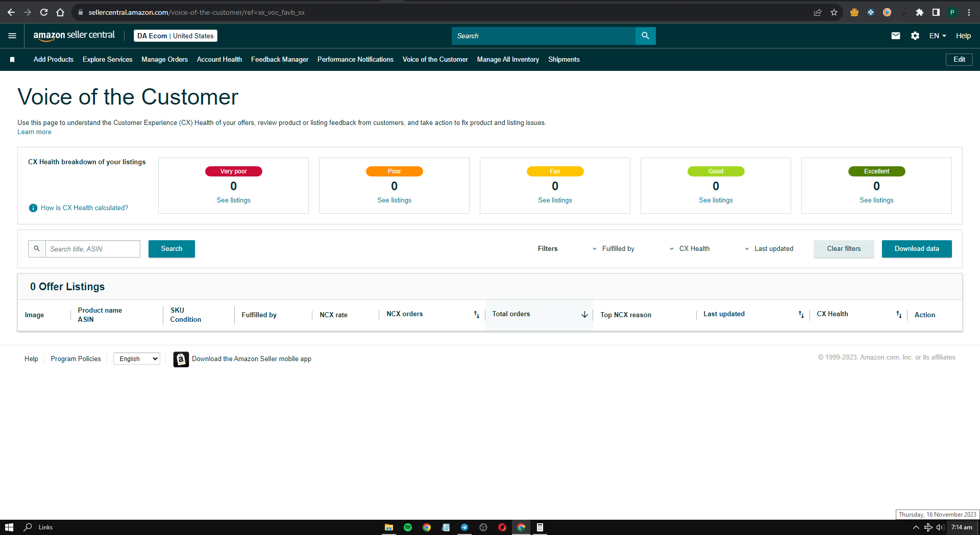Open EN language dropdown
This screenshot has height=535, width=980.
click(x=938, y=36)
